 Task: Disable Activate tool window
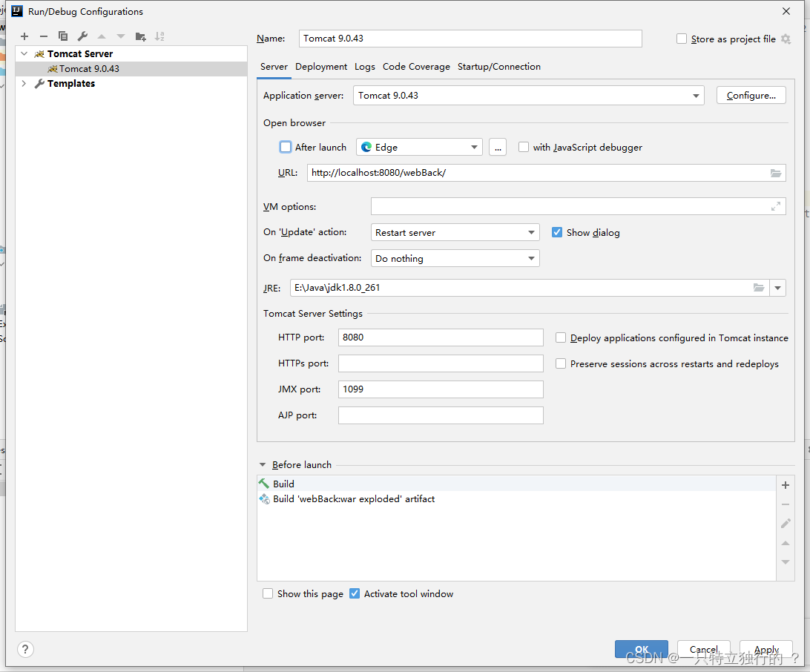(x=355, y=593)
